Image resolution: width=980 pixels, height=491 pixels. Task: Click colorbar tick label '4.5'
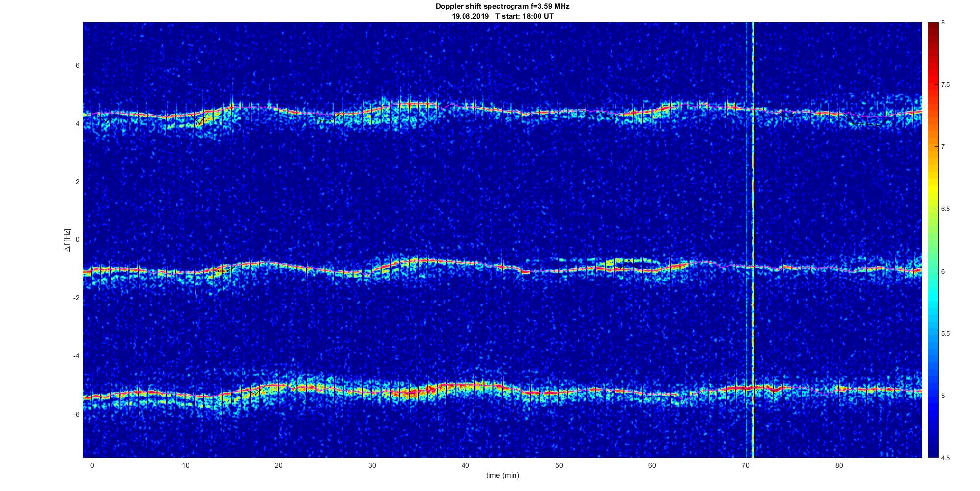coord(945,458)
